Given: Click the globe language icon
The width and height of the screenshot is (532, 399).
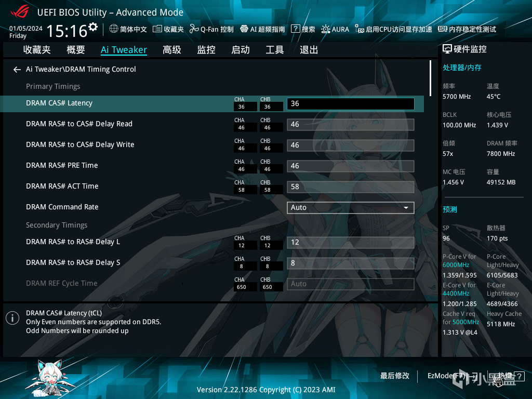Looking at the screenshot, I should 114,29.
